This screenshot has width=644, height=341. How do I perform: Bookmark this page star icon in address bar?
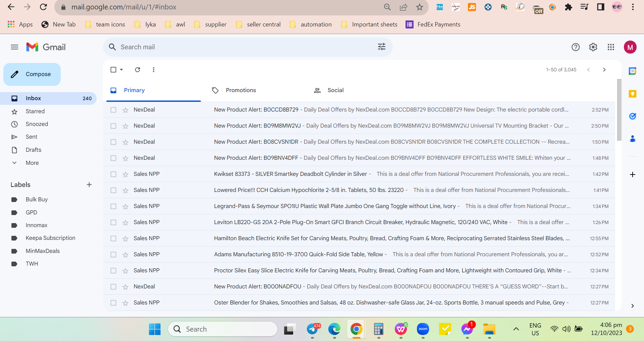420,7
